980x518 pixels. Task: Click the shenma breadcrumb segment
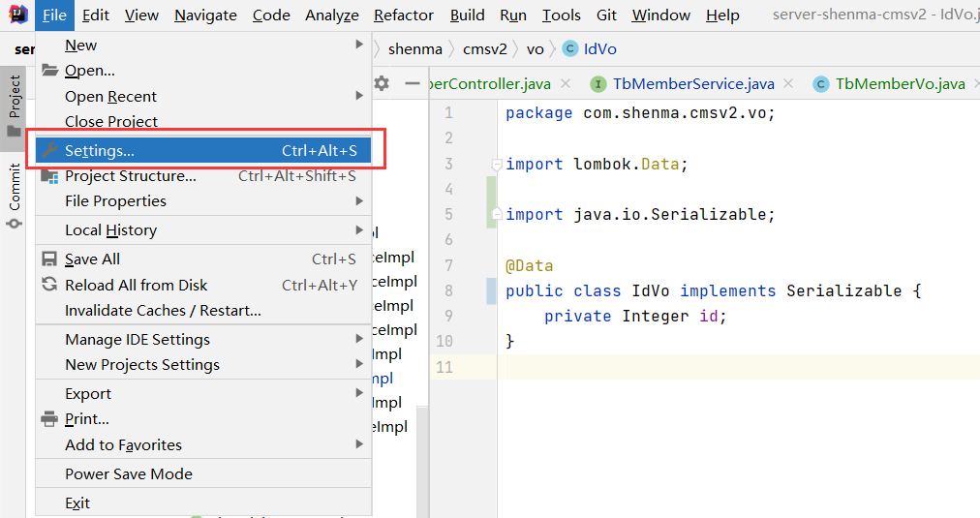415,48
